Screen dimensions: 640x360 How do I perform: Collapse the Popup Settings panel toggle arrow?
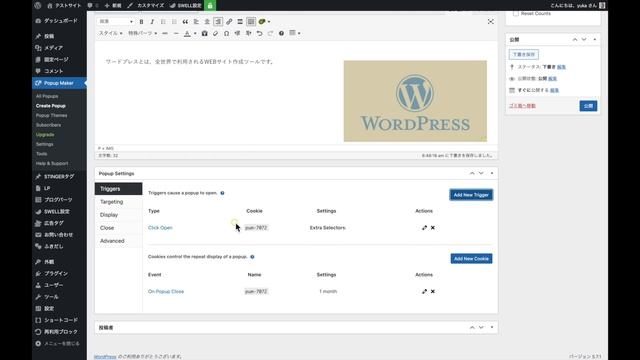click(492, 173)
